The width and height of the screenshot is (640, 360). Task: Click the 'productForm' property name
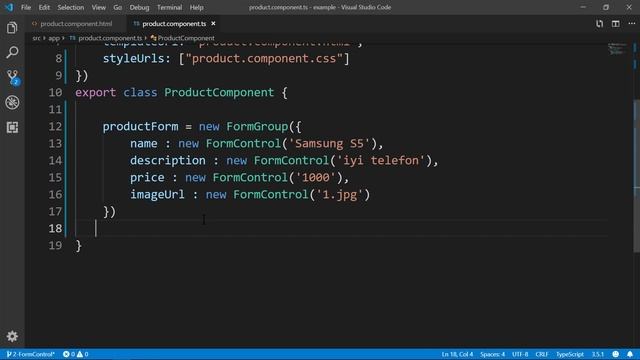(140, 127)
